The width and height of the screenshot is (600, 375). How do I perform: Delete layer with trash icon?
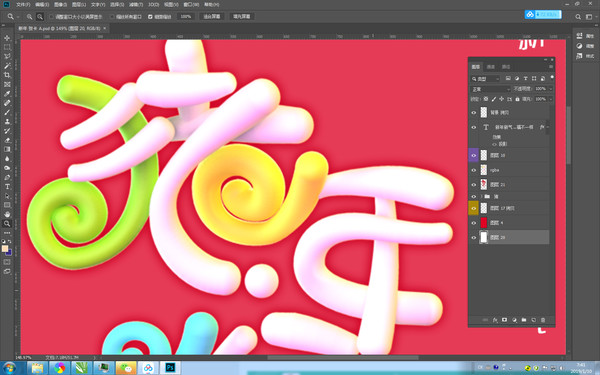coord(543,320)
